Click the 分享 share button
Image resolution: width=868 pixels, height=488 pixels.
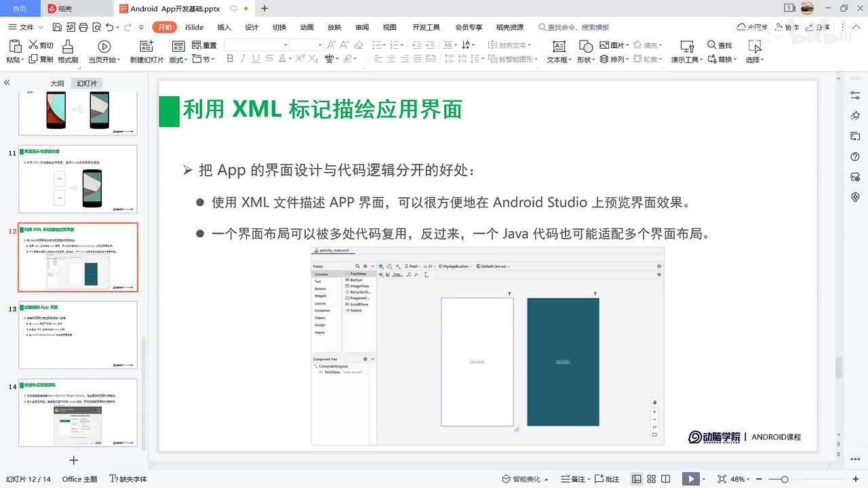coord(818,27)
